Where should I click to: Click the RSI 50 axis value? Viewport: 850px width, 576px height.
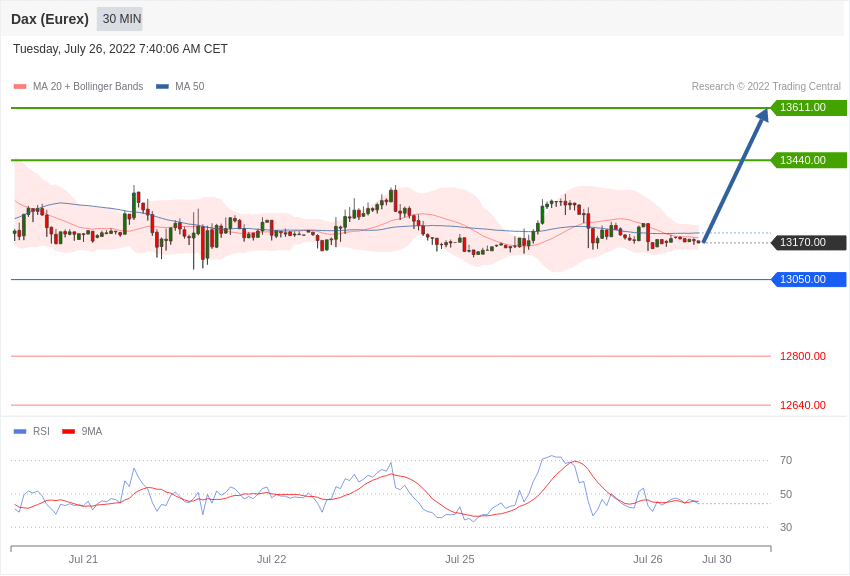pyautogui.click(x=786, y=494)
